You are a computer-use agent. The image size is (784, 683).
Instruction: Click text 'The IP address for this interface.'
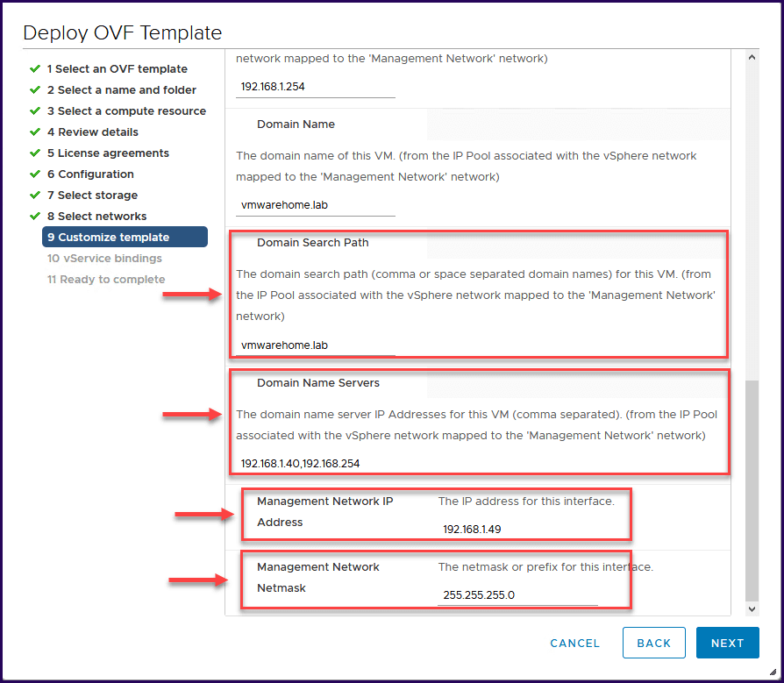click(526, 501)
